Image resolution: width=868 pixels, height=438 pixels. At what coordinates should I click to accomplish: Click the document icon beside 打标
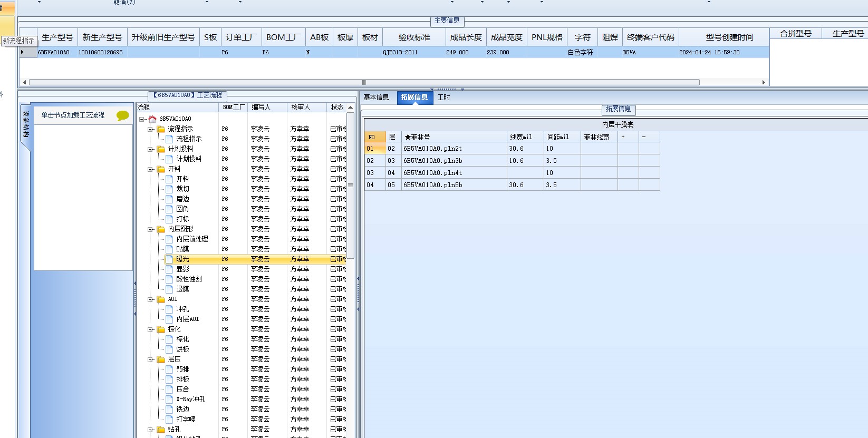pos(169,219)
